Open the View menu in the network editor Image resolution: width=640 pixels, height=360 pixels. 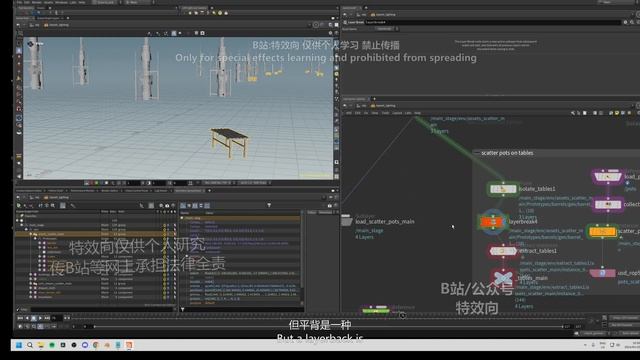click(x=375, y=113)
